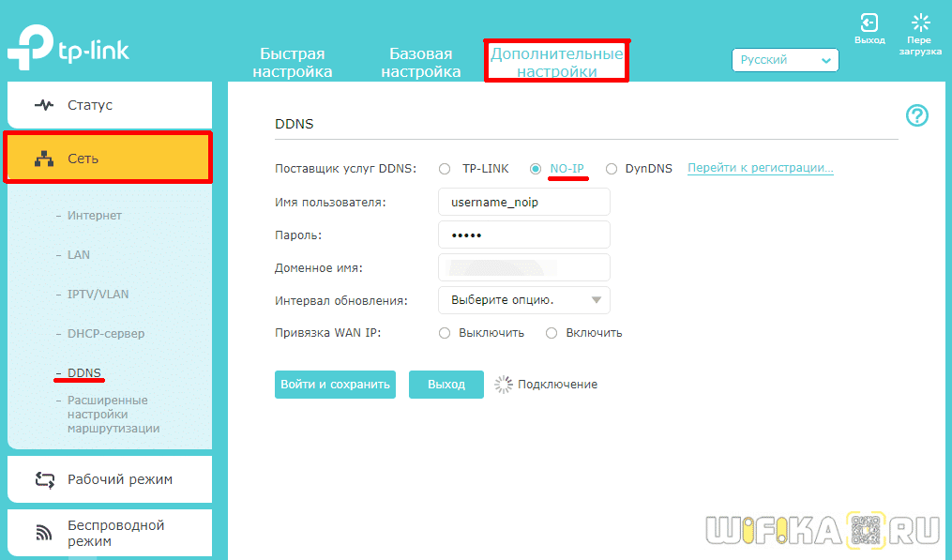Open the DHCP-сервер item in sidebar
Screen dimensions: 952x560
[106, 334]
